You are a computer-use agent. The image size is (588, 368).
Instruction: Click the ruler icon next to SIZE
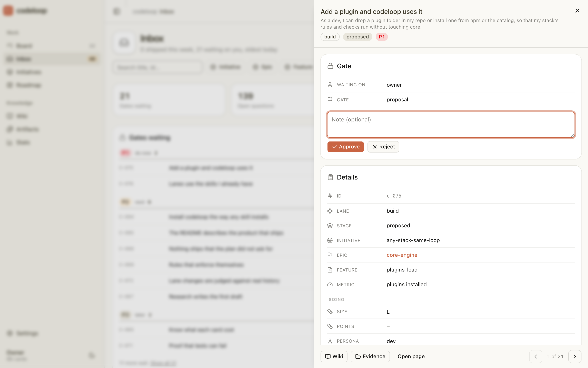point(330,312)
